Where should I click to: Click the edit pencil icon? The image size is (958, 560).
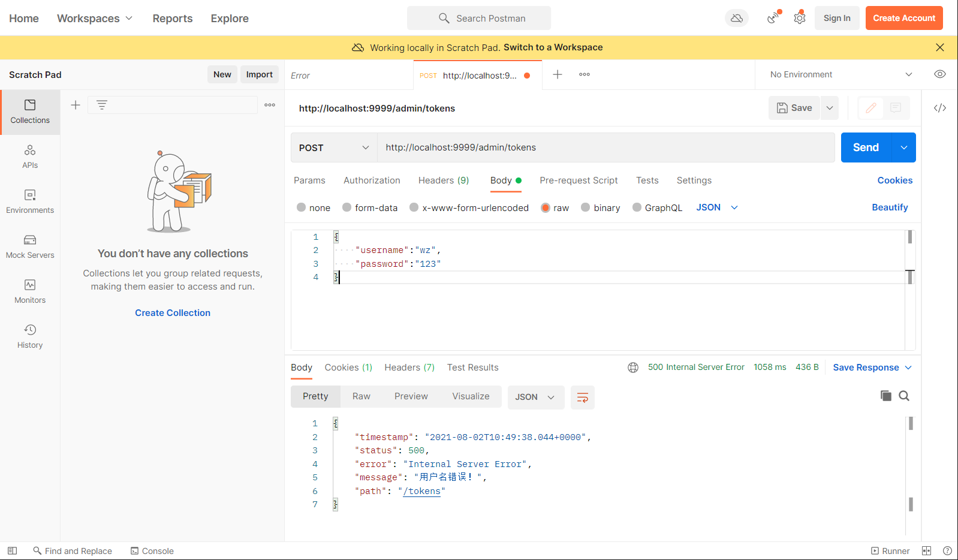click(x=871, y=108)
